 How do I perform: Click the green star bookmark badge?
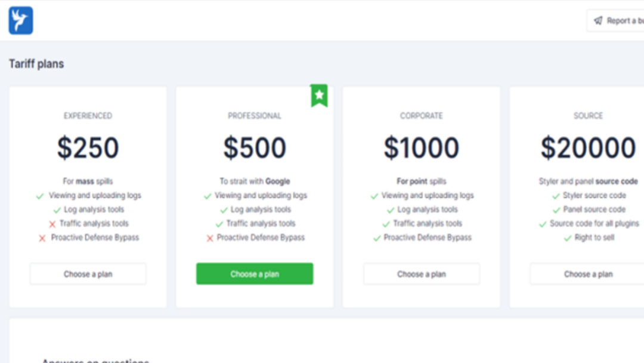point(319,96)
